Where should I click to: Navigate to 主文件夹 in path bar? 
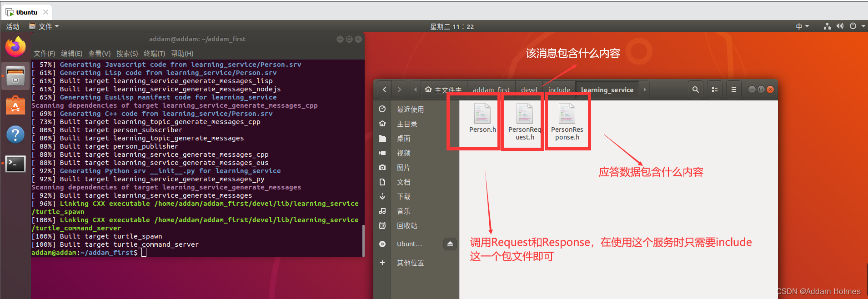pos(443,90)
